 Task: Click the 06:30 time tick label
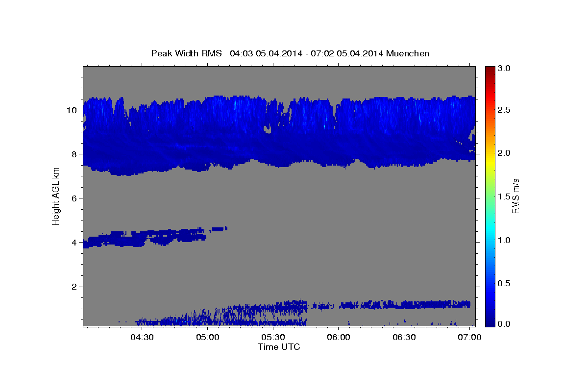pyautogui.click(x=404, y=338)
